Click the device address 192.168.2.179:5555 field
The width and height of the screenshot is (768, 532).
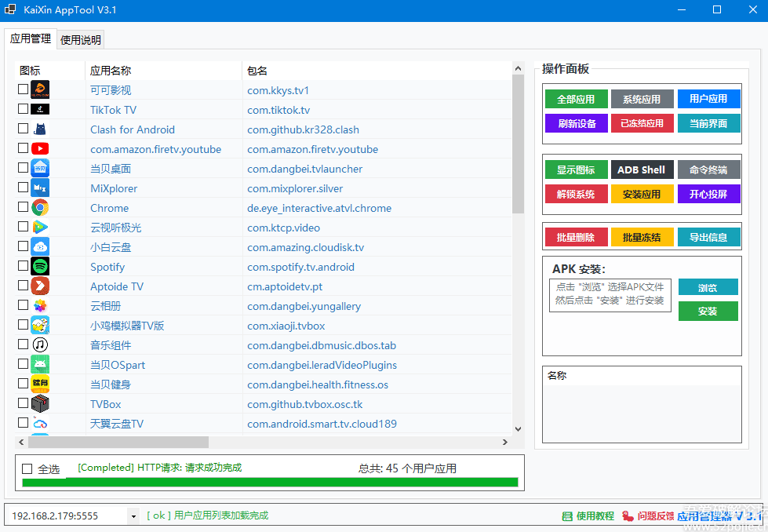pyautogui.click(x=68, y=516)
